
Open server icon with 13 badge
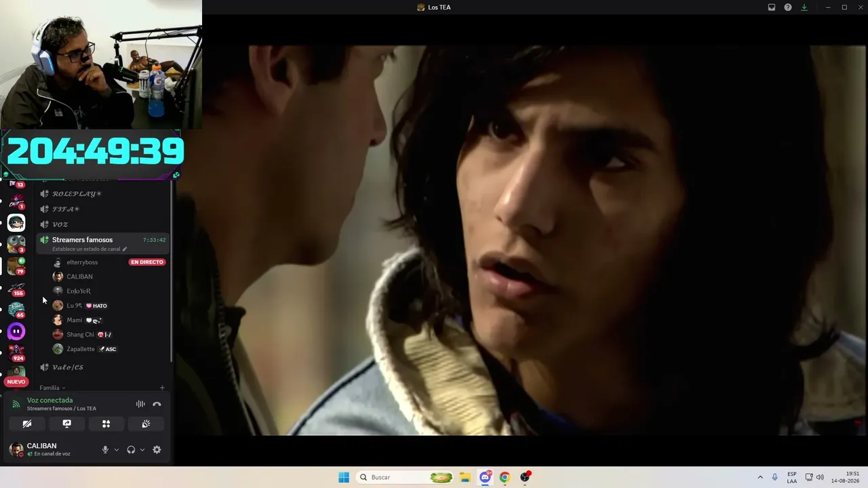point(16,184)
